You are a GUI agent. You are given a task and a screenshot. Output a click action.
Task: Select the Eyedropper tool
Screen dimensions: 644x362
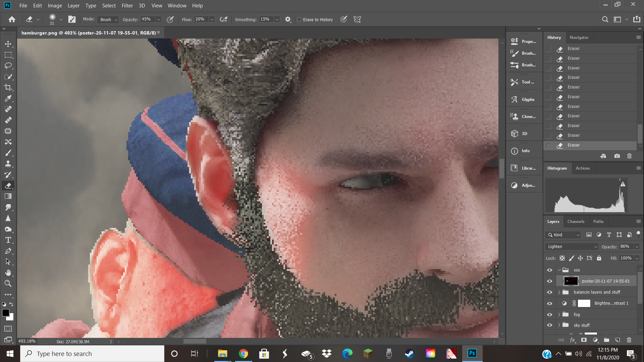tap(8, 99)
